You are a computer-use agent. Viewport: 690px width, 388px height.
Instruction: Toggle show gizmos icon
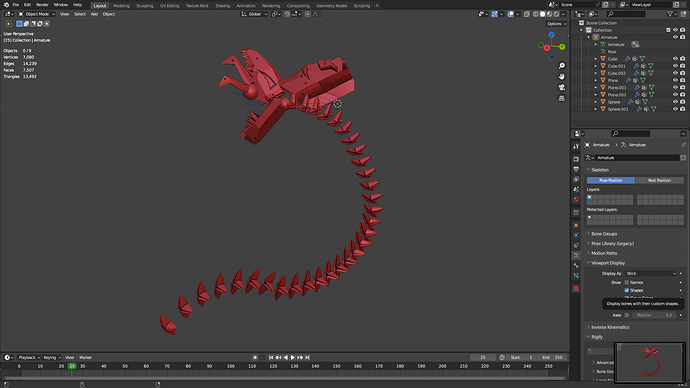tap(495, 14)
